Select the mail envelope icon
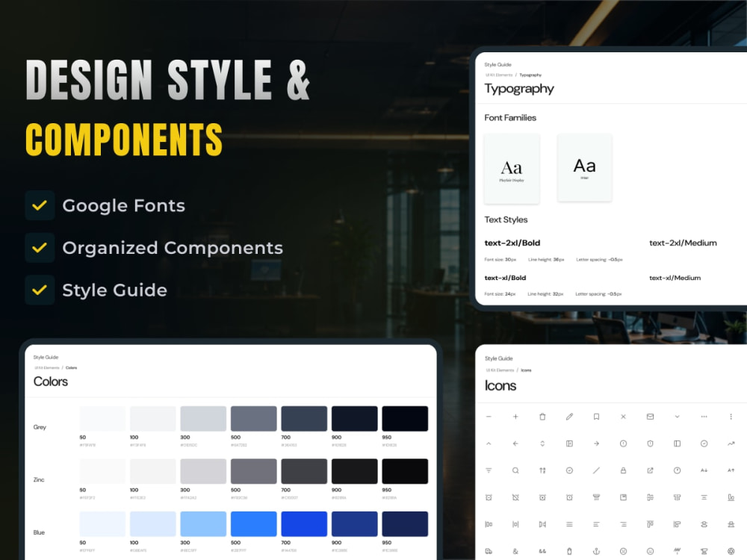This screenshot has width=747, height=560. (x=651, y=417)
